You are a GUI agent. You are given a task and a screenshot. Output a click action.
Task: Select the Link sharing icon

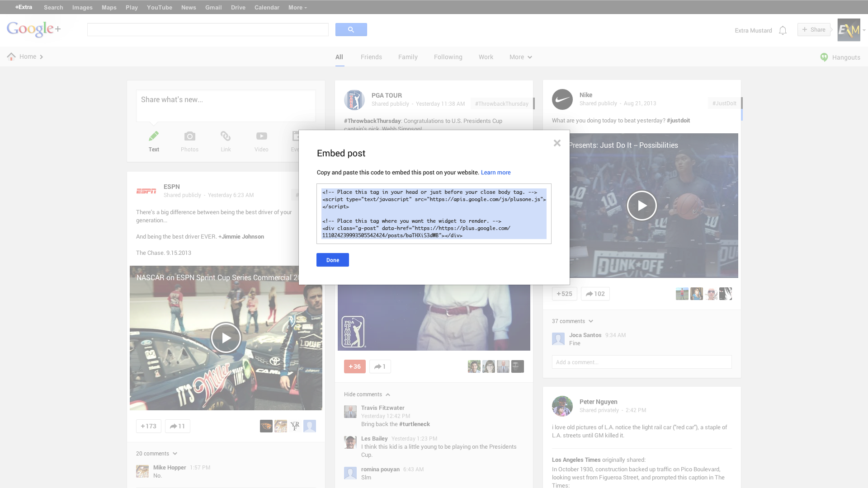point(226,140)
